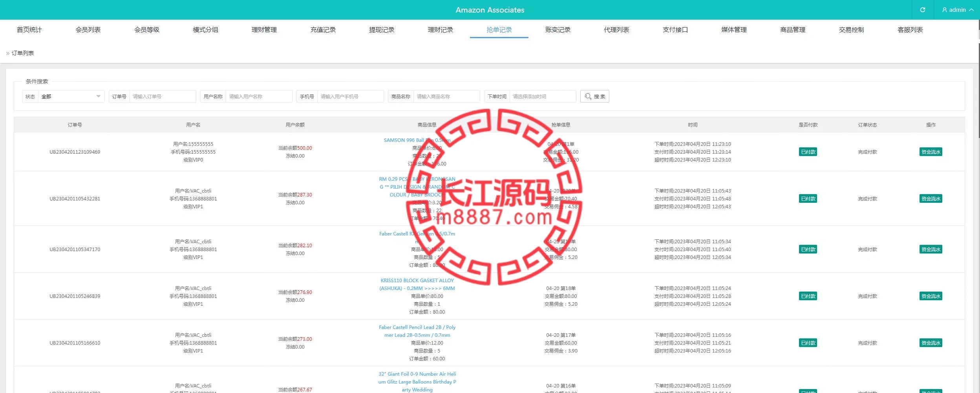
Task: Open KRISS110 BLOCK GASKET ALLOY product link
Action: pyautogui.click(x=417, y=285)
